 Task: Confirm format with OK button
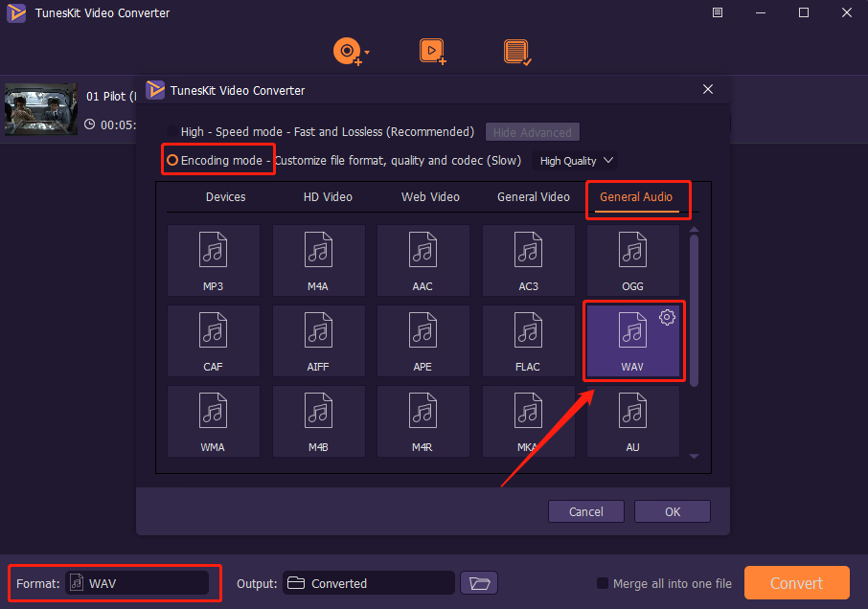coord(673,511)
